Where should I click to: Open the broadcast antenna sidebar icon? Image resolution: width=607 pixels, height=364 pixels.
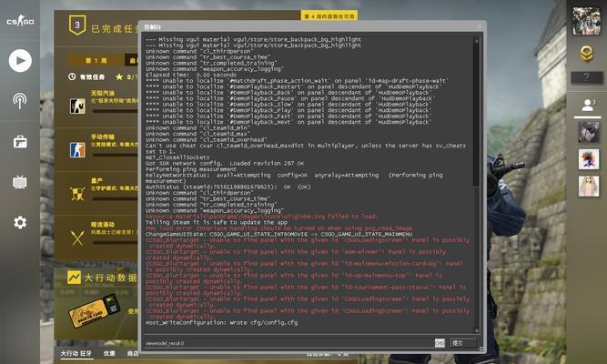[x=20, y=101]
